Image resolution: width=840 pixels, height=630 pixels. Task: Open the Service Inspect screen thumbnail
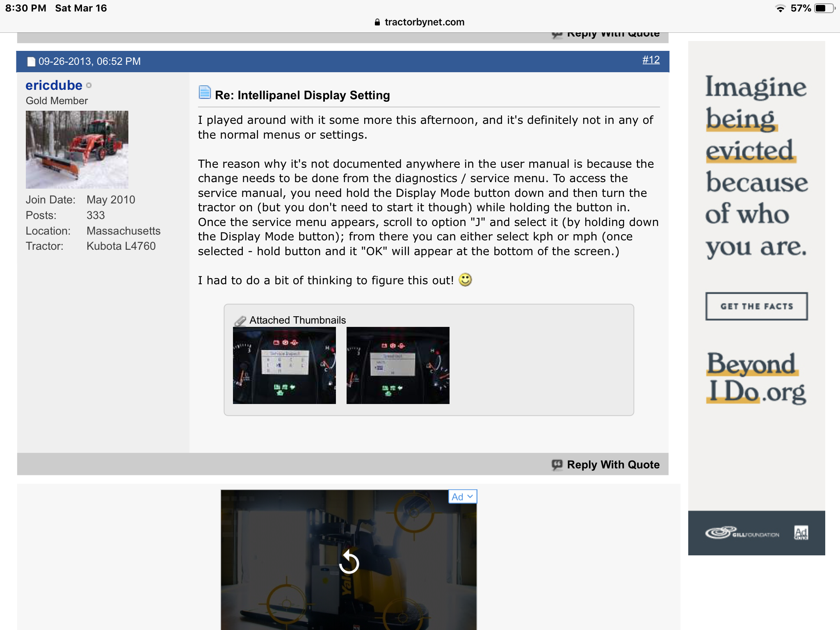[x=284, y=365]
